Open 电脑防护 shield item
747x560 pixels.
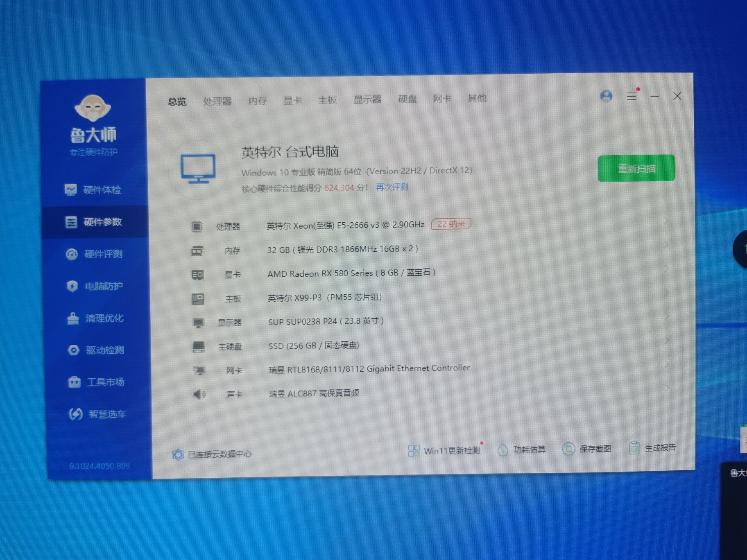(95, 286)
